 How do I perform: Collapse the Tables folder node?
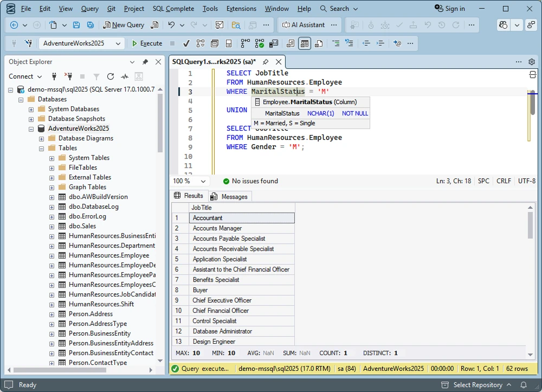tap(42, 149)
